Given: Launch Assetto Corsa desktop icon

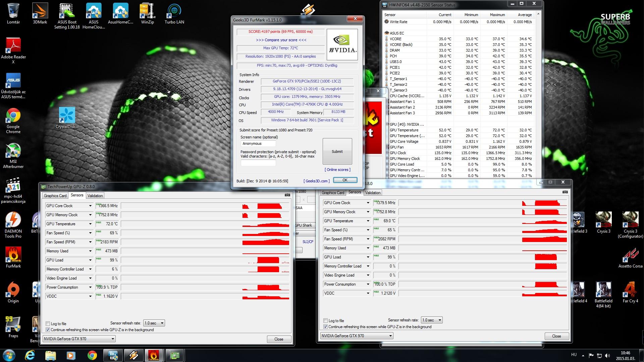Looking at the screenshot, I should 630,257.
